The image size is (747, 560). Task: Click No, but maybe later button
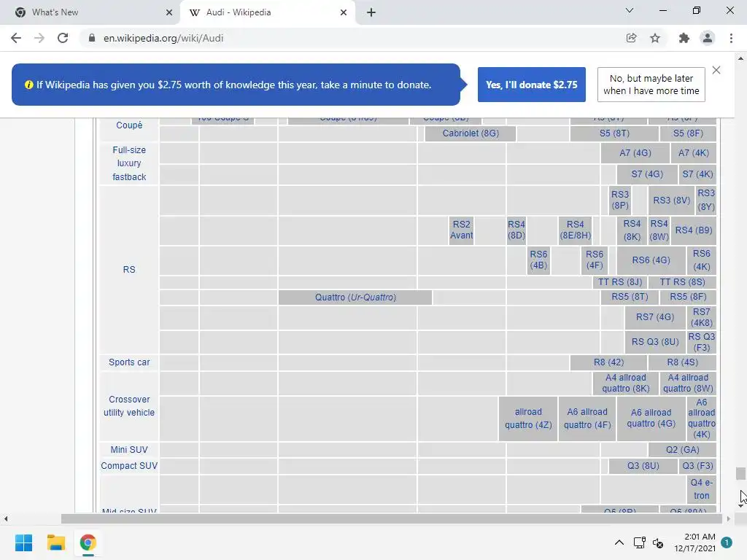click(651, 85)
